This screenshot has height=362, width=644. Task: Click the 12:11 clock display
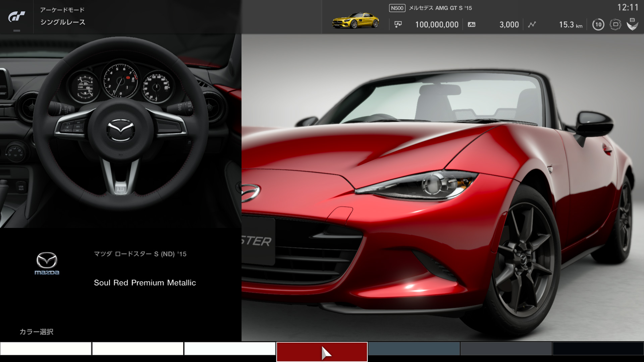(x=628, y=7)
